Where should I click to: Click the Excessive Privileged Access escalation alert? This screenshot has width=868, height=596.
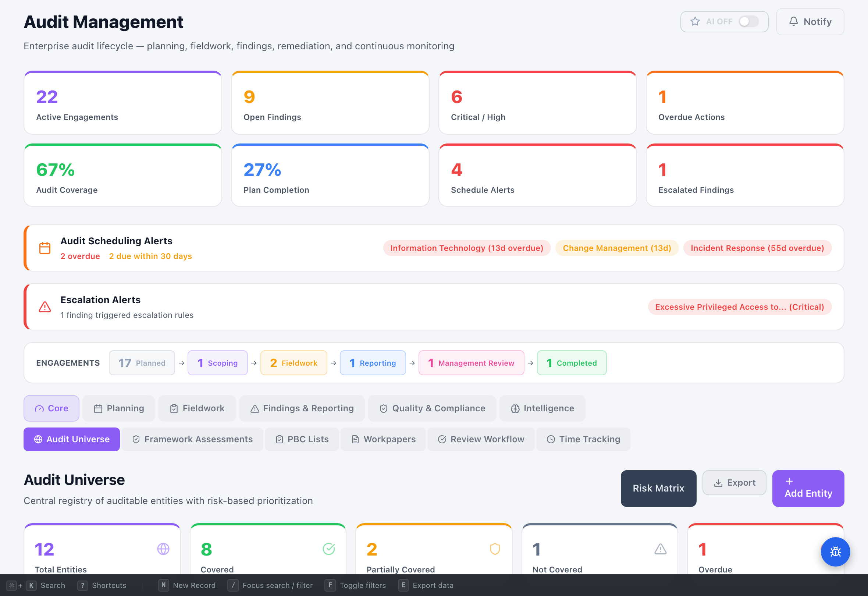tap(739, 307)
